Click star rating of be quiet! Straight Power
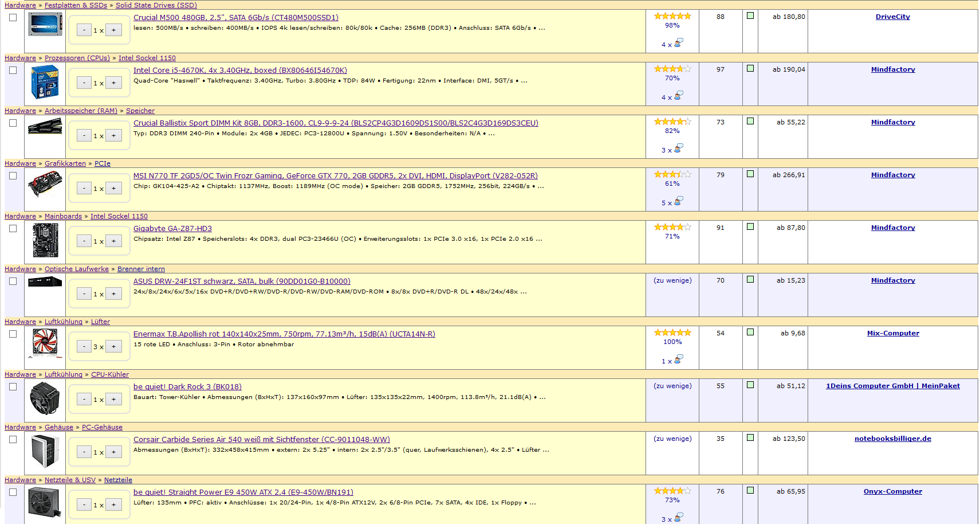This screenshot has width=980, height=524. 672,491
